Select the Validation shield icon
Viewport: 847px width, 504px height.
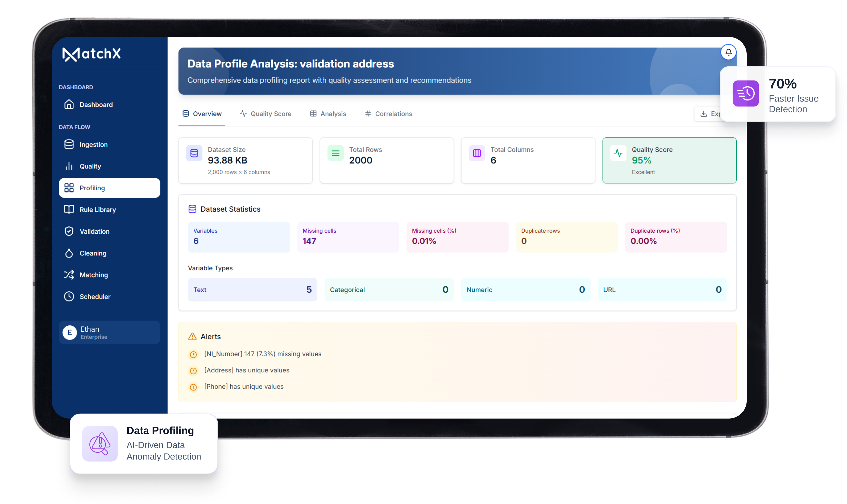(69, 231)
